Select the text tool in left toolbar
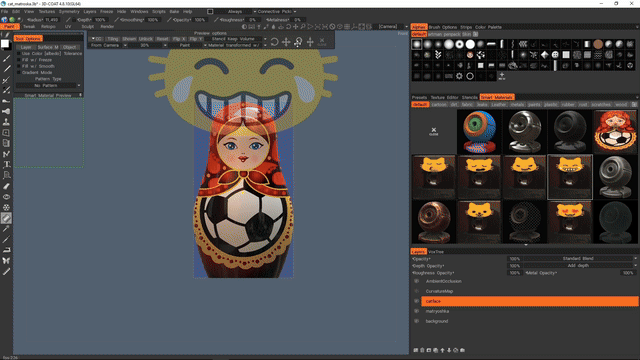The image size is (640, 360). click(x=7, y=164)
